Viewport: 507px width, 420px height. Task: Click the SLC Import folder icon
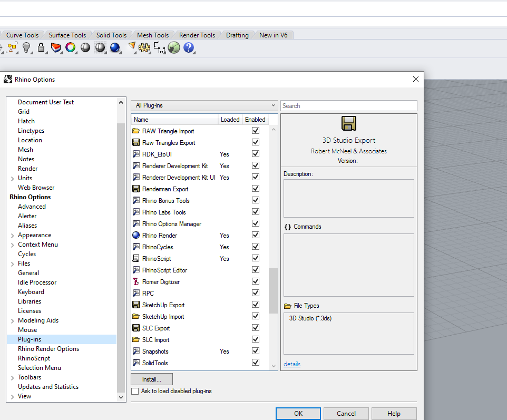point(136,339)
